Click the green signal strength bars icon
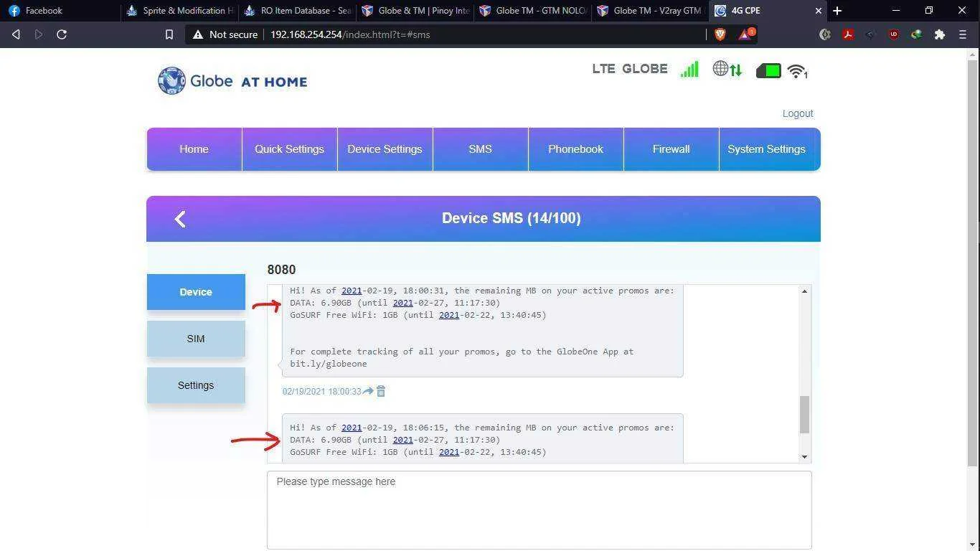980x551 pixels. click(689, 70)
